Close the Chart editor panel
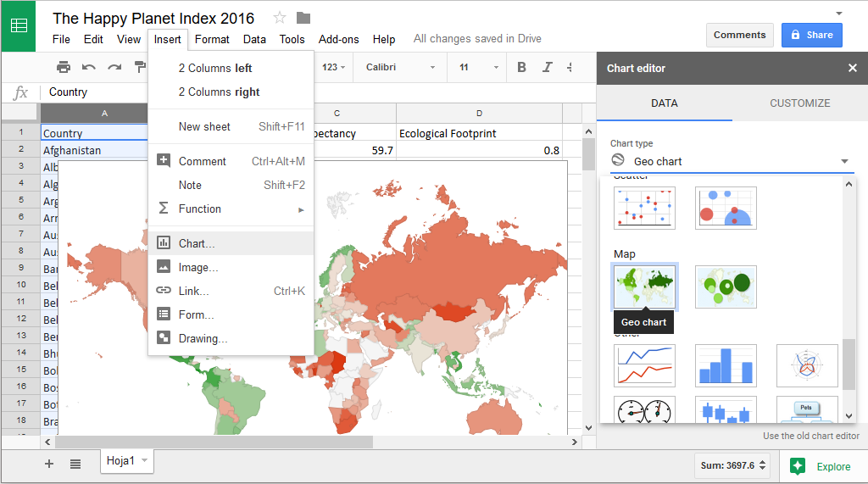 point(852,68)
